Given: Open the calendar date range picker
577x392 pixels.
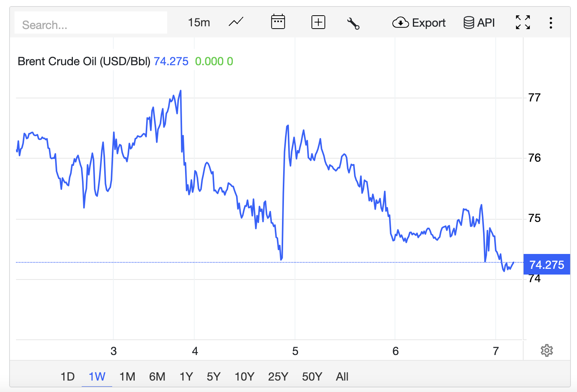Looking at the screenshot, I should [278, 22].
